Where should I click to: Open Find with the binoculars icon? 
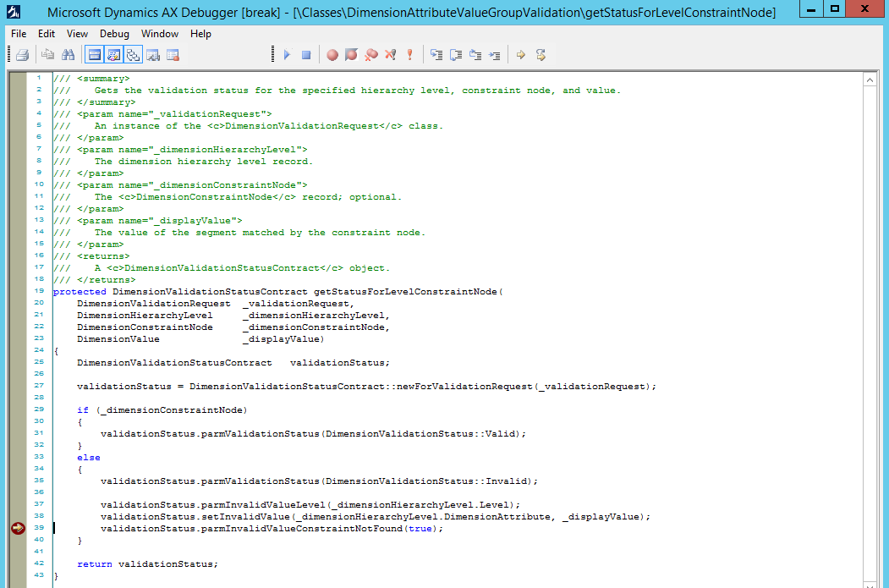point(68,55)
